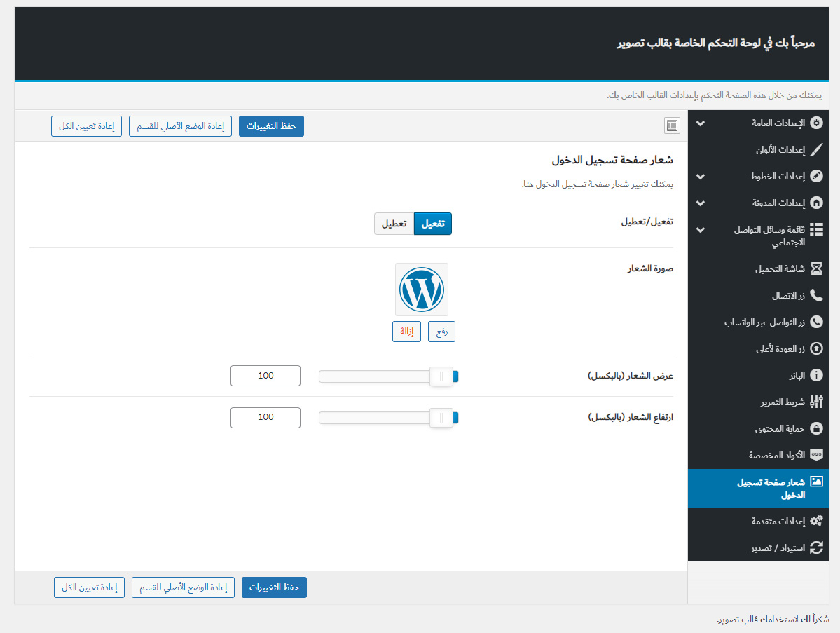Select the Enable (تفعيل) toggle option

433,224
